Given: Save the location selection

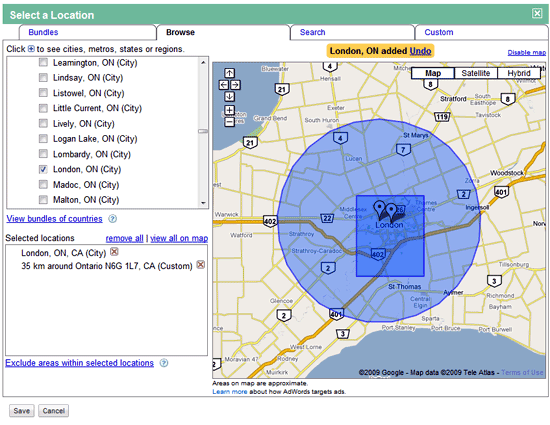Looking at the screenshot, I should click(22, 411).
